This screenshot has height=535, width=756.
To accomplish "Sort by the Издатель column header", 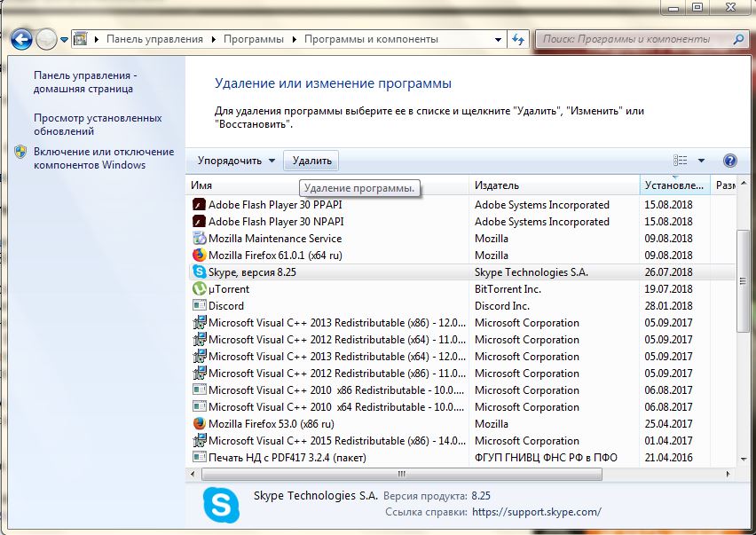I will click(555, 185).
